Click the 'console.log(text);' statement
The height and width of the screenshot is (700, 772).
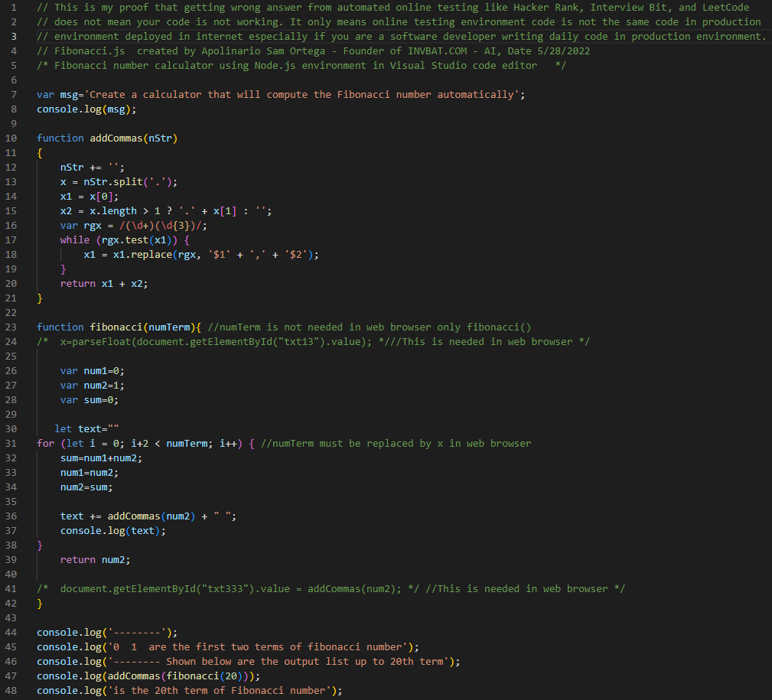pos(112,530)
